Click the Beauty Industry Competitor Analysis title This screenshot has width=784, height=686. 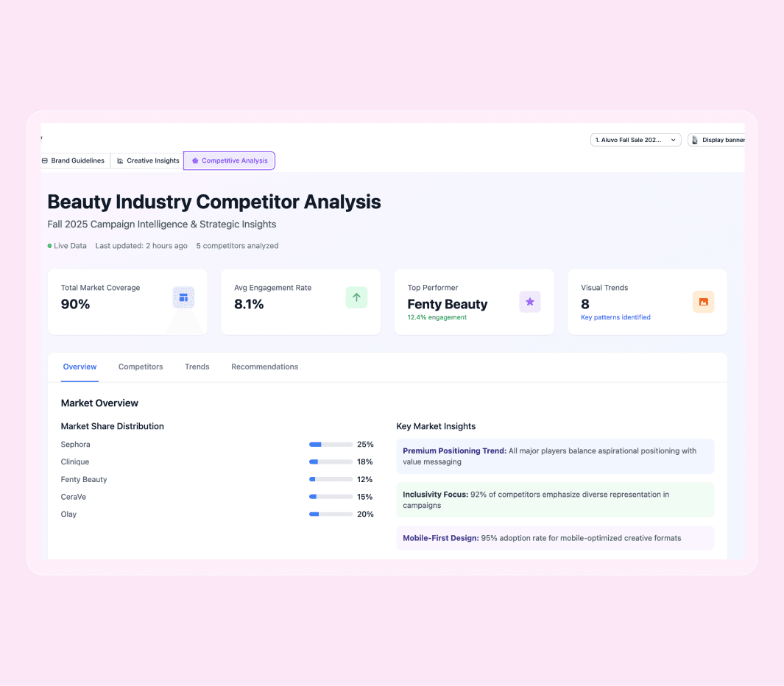(214, 202)
